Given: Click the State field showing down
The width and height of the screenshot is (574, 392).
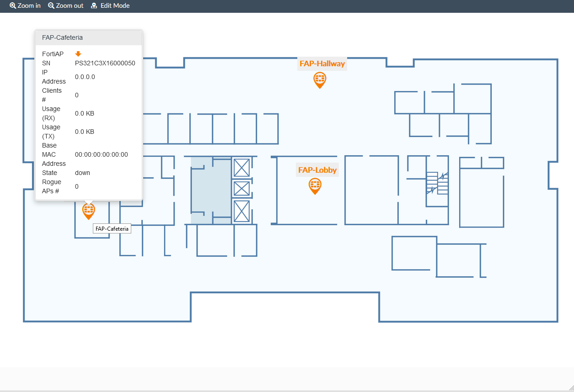Looking at the screenshot, I should [x=82, y=173].
